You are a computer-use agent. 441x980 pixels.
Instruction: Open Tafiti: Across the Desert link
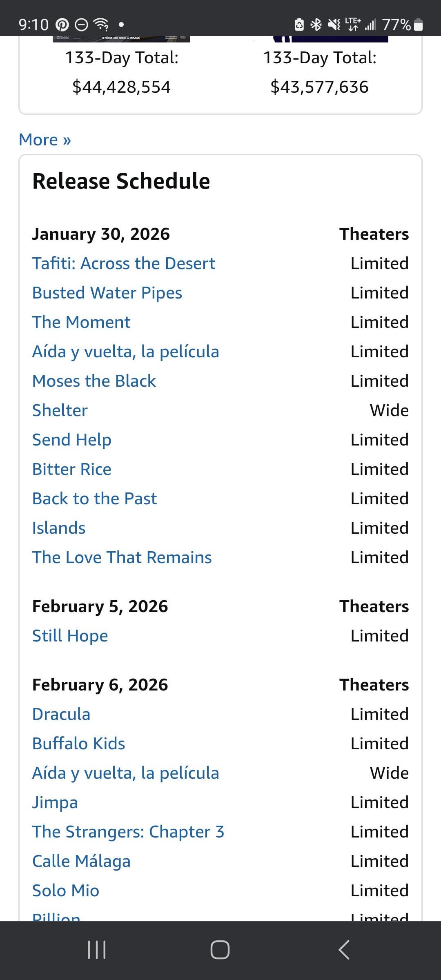(123, 263)
